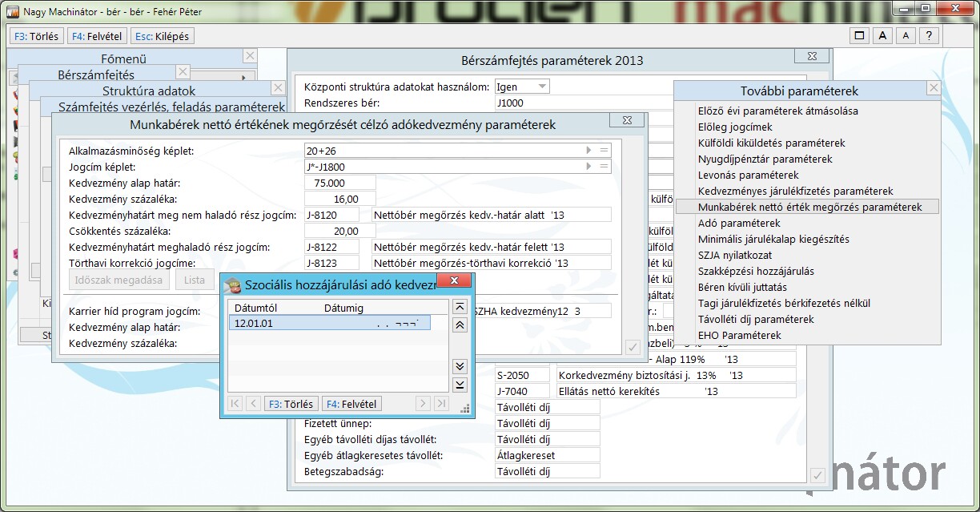Click the S-2050 code field
The image size is (980, 512).
tap(523, 375)
